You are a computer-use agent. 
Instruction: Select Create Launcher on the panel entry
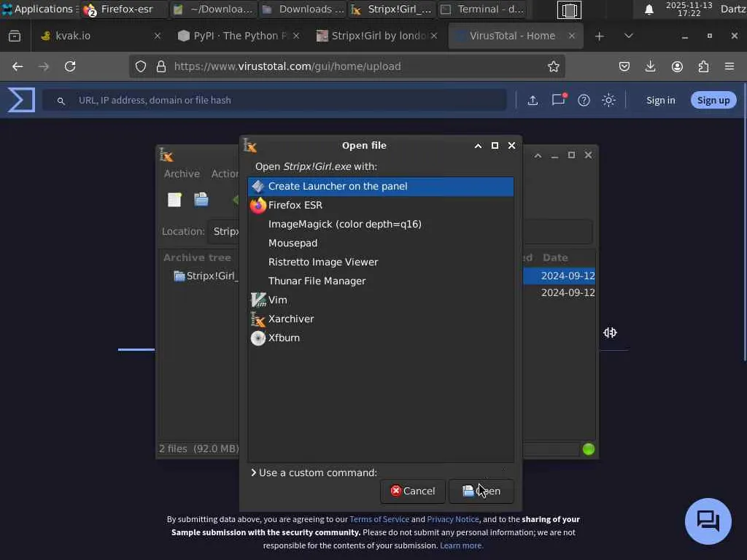381,186
